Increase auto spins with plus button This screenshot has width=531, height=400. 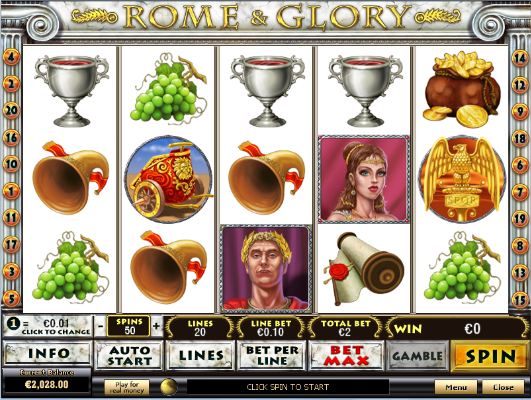(156, 326)
